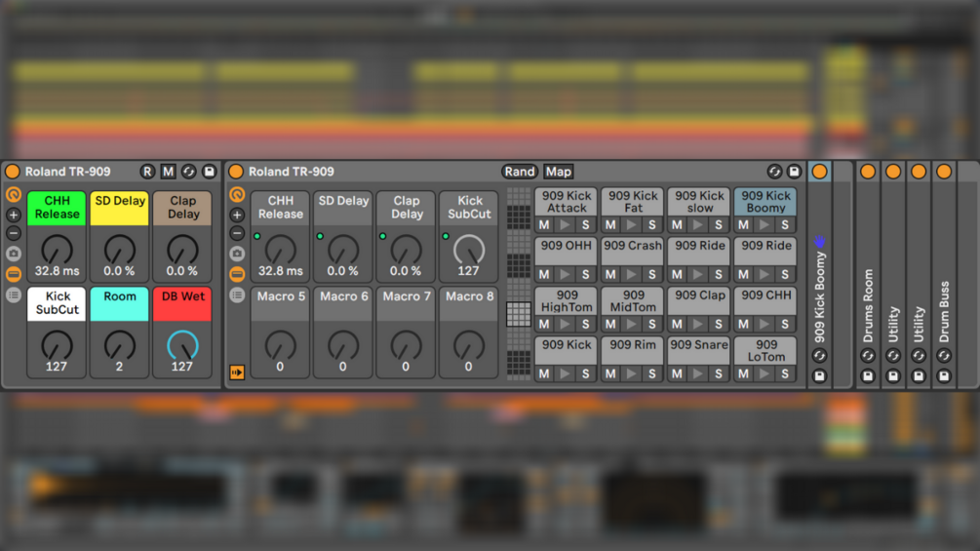This screenshot has width=980, height=551.
Task: Click Drums Room folded device title
Action: (868, 305)
